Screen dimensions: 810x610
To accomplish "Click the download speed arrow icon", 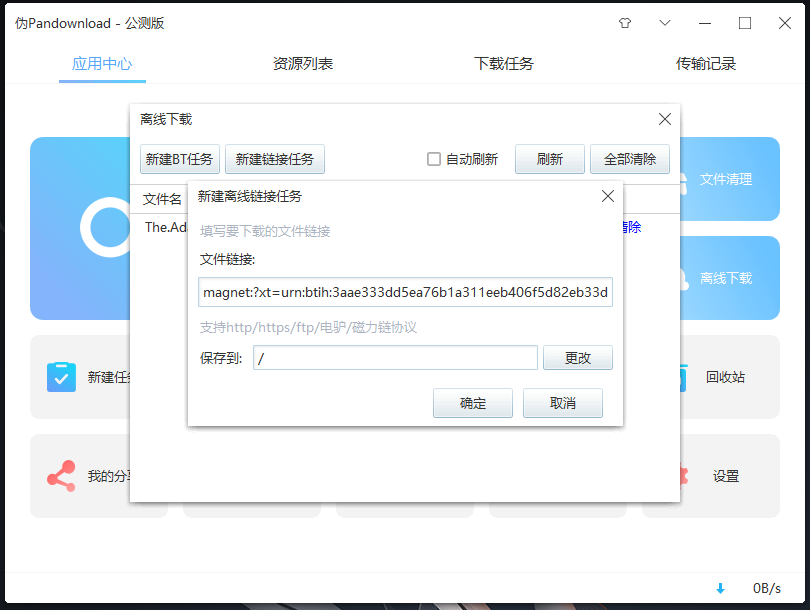I will point(721,588).
